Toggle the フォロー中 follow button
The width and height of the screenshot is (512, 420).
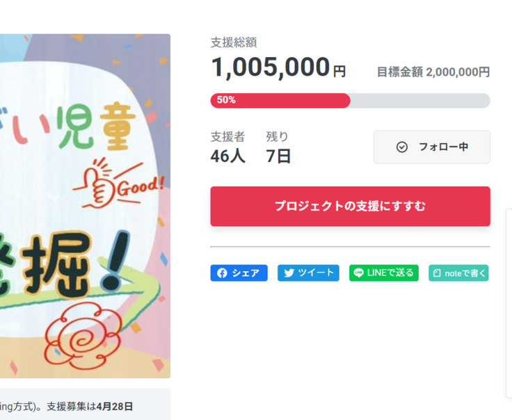431,147
